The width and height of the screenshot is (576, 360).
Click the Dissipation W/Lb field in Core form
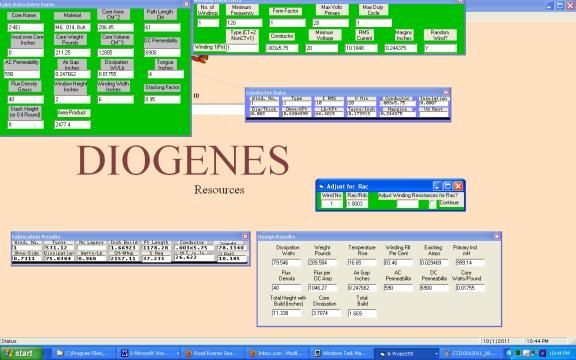(115, 74)
